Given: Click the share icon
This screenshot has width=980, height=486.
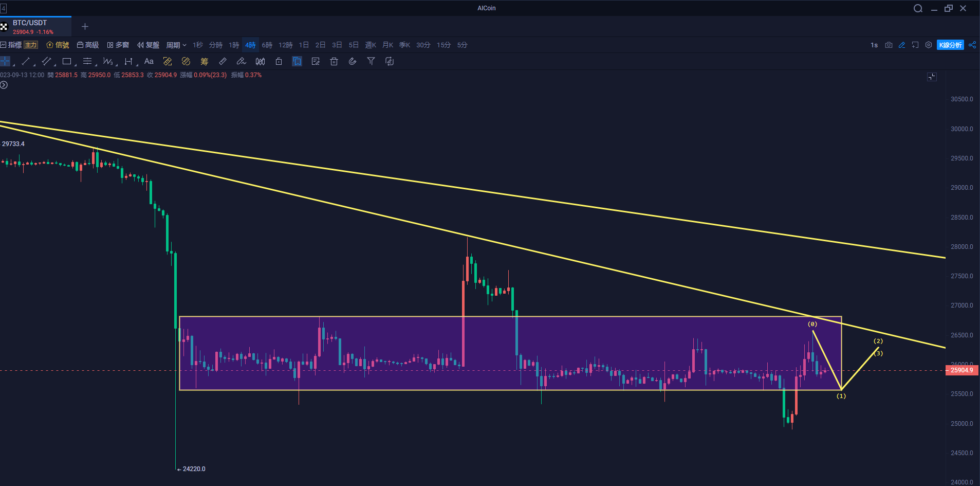Looking at the screenshot, I should (x=972, y=45).
